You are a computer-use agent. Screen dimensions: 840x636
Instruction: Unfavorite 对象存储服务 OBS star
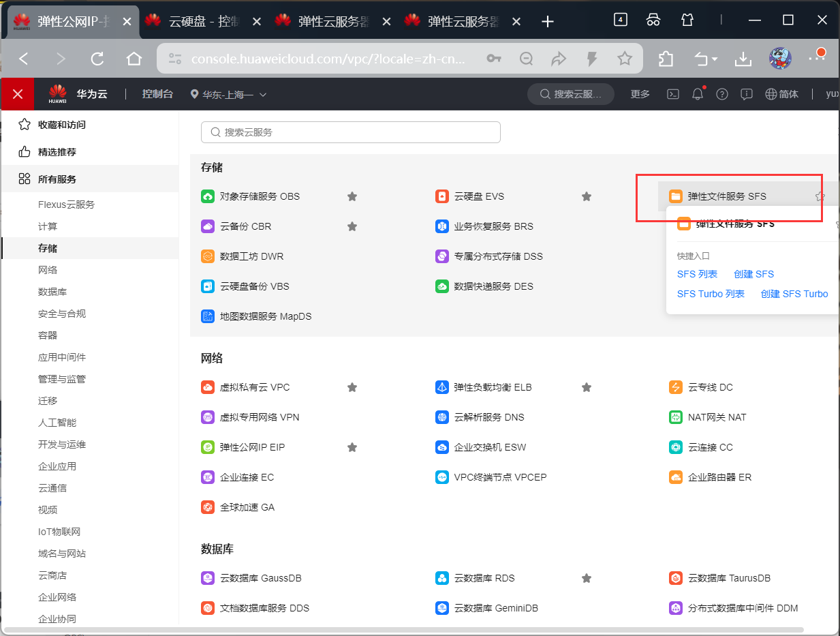352,196
